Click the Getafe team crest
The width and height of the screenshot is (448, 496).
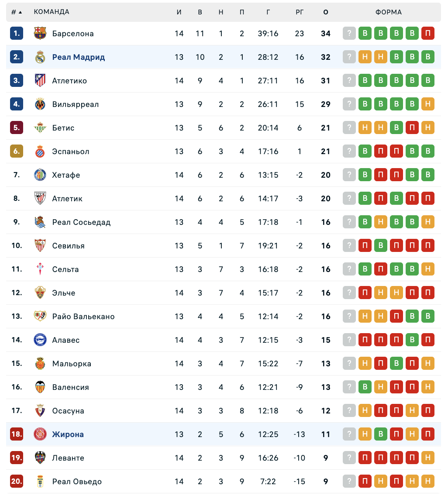pyautogui.click(x=40, y=175)
